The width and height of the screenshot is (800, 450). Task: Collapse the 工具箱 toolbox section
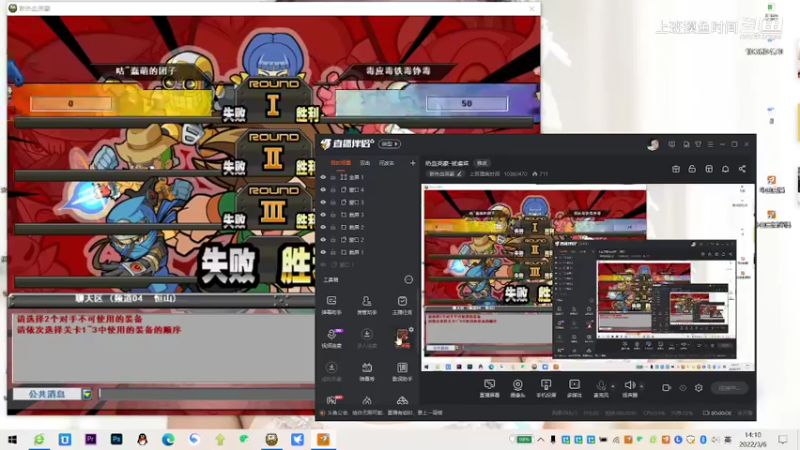[x=408, y=280]
